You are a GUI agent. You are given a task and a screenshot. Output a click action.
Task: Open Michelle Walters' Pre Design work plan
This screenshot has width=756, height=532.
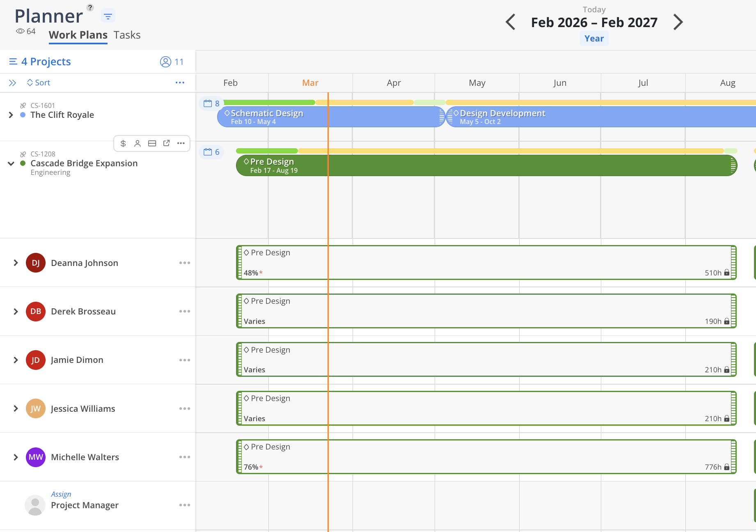pos(486,457)
